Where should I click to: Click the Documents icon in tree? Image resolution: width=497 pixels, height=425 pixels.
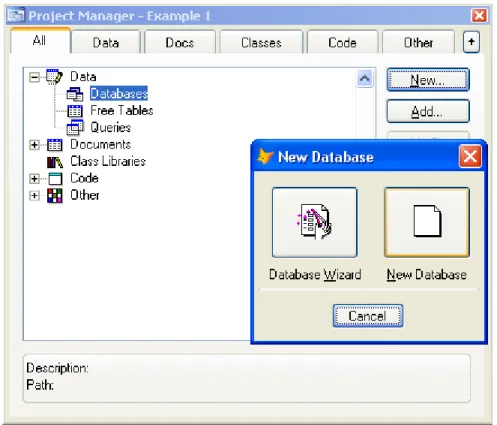tap(54, 145)
